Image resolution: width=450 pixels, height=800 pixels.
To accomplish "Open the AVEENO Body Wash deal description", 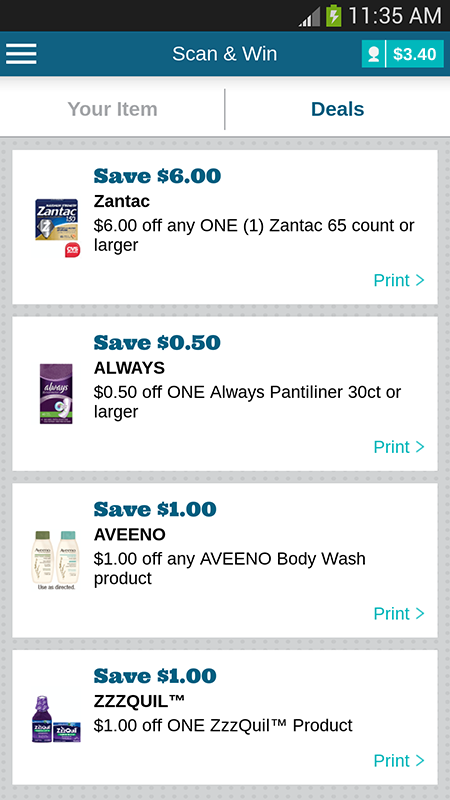I will click(230, 568).
